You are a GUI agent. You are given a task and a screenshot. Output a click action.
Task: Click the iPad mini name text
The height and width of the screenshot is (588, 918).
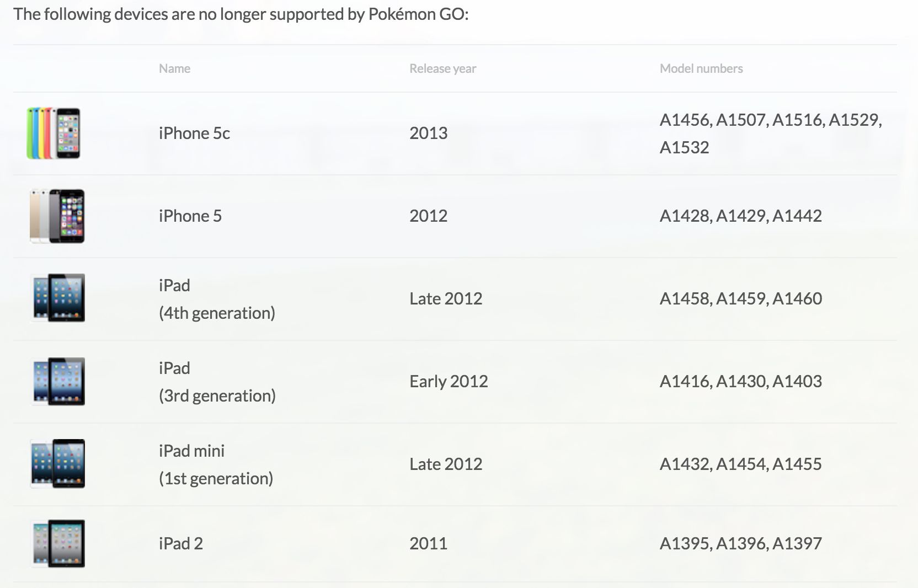(x=191, y=451)
